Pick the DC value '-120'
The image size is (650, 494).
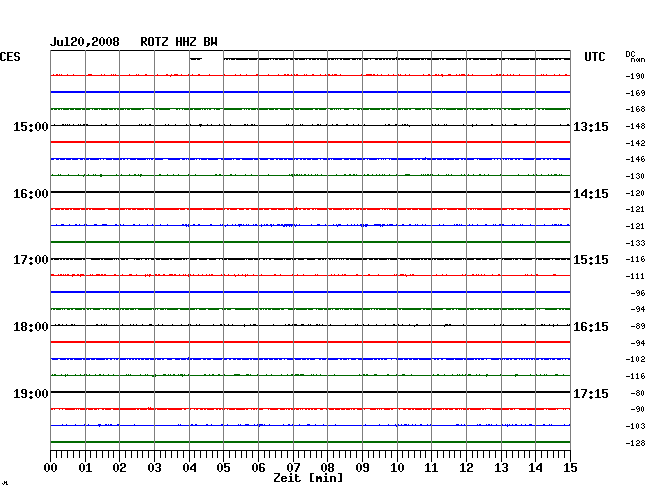(x=635, y=193)
